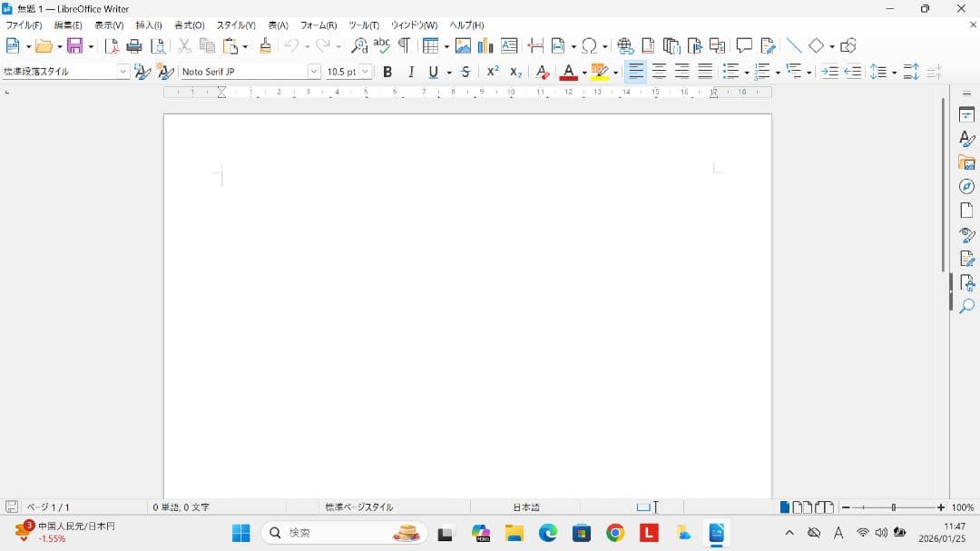The image size is (980, 551).
Task: Open the 10.5 pt font size dropdown
Action: [x=366, y=72]
